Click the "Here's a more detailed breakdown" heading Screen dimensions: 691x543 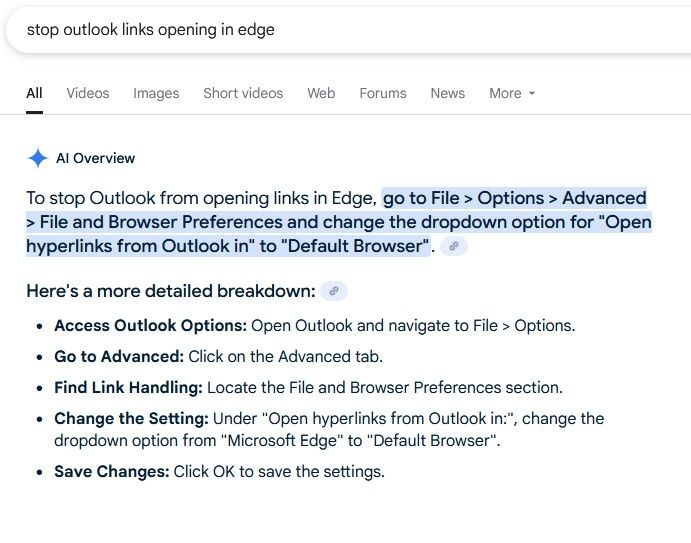(x=170, y=292)
